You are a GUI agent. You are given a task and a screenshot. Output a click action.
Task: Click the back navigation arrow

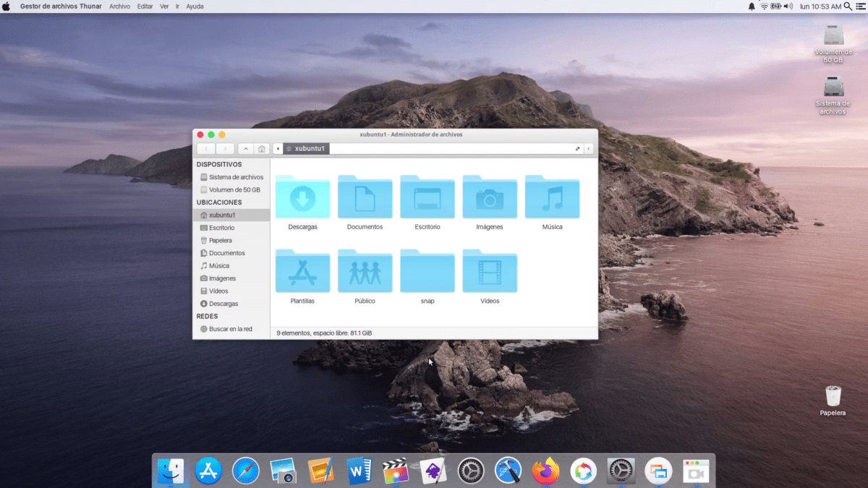click(x=206, y=147)
